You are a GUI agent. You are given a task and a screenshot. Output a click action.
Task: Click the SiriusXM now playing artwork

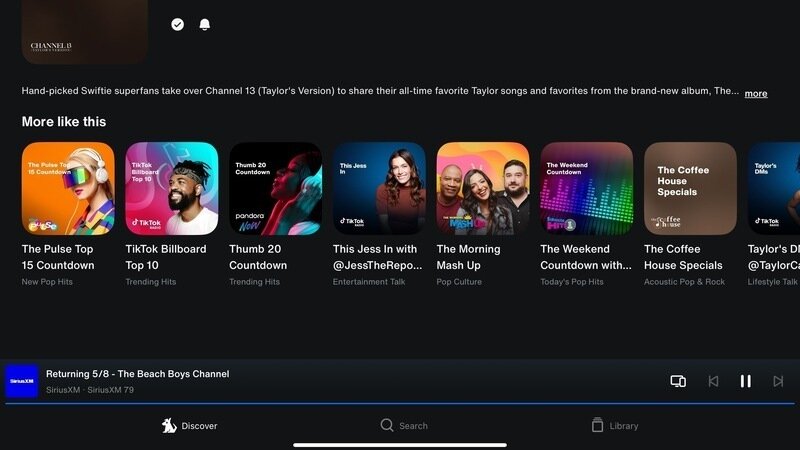pyautogui.click(x=22, y=381)
